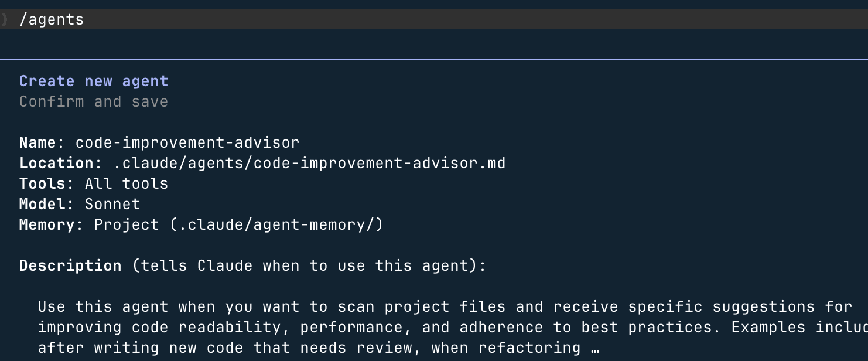Click the bold Description label
This screenshot has height=361, width=868.
(70, 265)
